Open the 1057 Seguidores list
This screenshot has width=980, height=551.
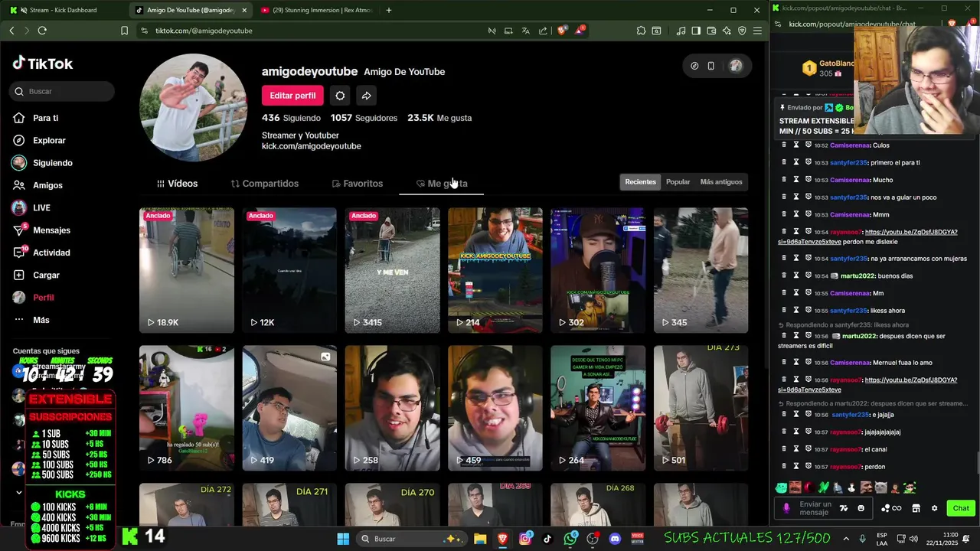click(364, 118)
